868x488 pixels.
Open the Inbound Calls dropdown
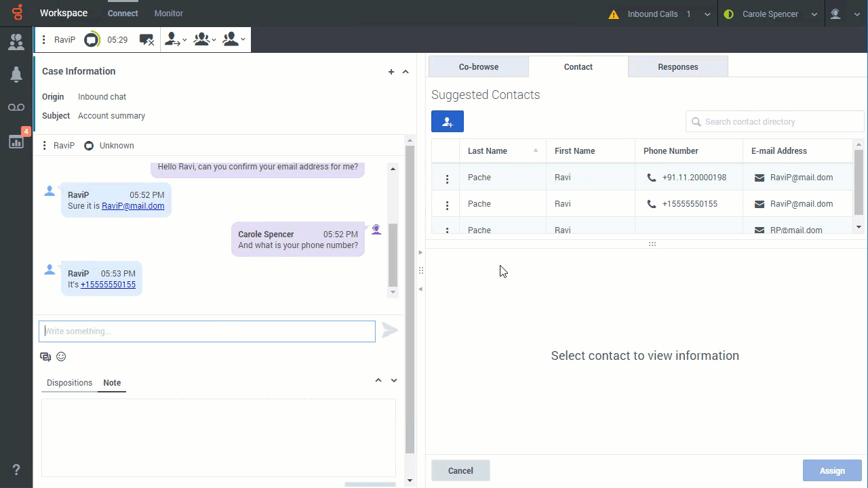pyautogui.click(x=707, y=14)
